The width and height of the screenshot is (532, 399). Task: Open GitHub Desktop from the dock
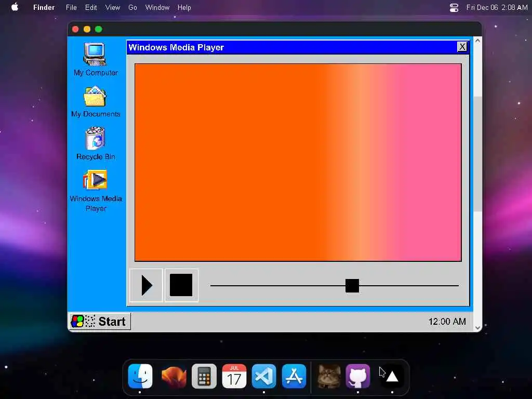358,376
